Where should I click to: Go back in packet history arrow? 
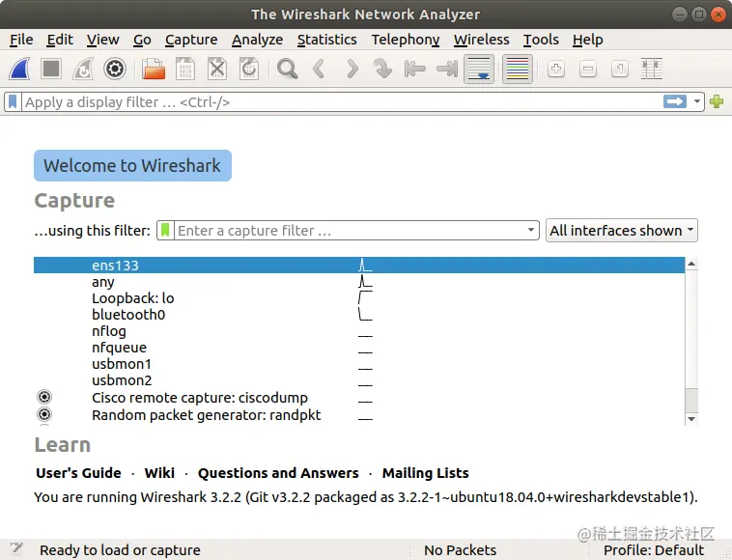(319, 70)
